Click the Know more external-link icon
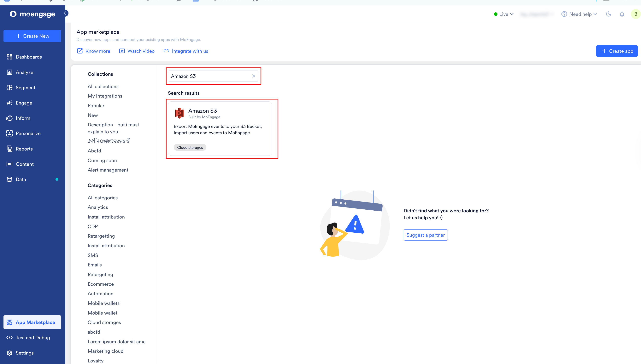 tap(80, 51)
